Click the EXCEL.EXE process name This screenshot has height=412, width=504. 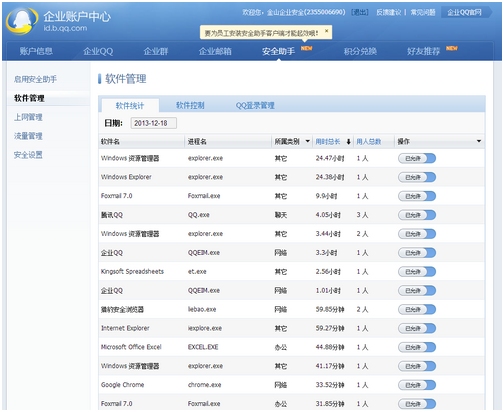pyautogui.click(x=203, y=347)
